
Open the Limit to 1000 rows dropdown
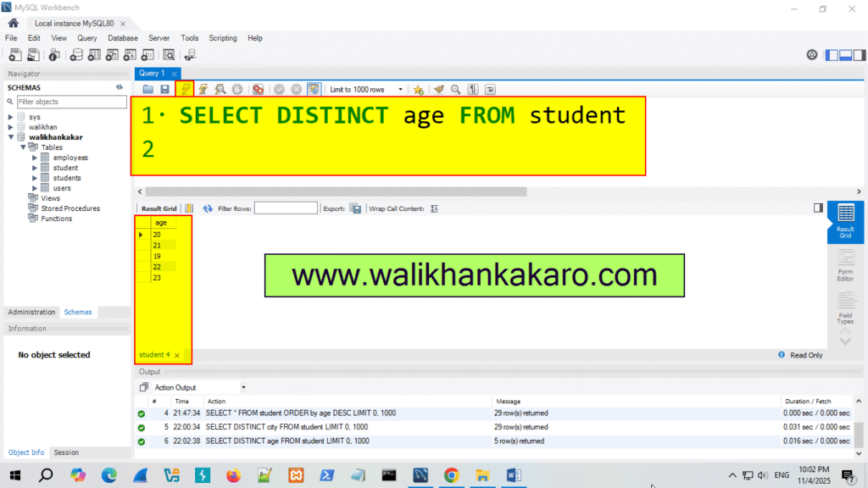tap(402, 89)
